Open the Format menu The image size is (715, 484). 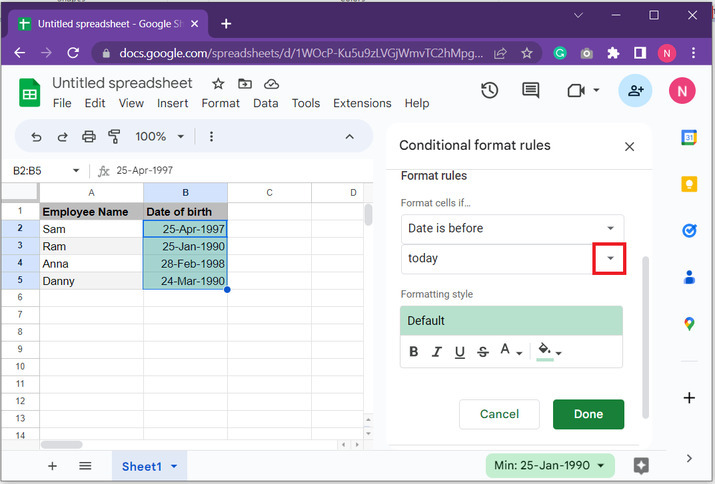(221, 104)
